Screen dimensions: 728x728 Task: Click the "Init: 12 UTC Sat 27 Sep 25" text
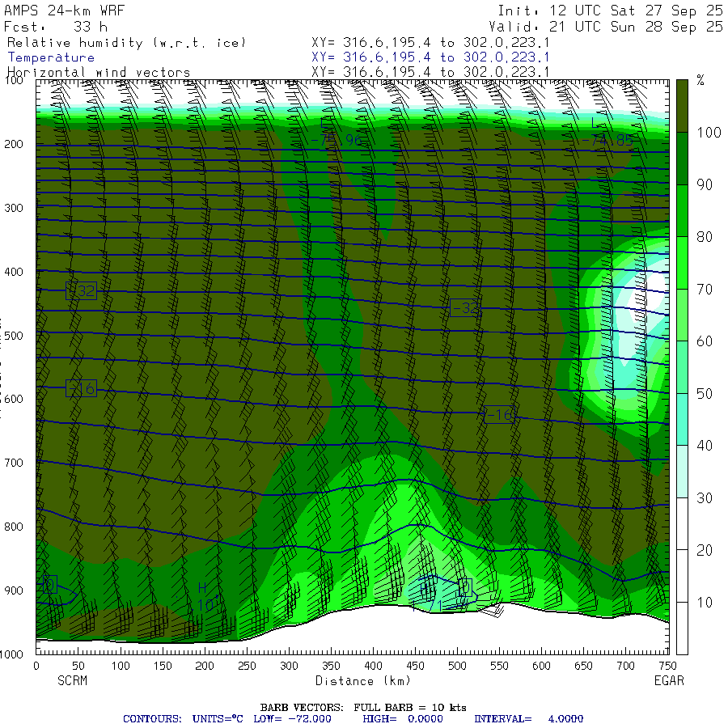[x=611, y=11]
